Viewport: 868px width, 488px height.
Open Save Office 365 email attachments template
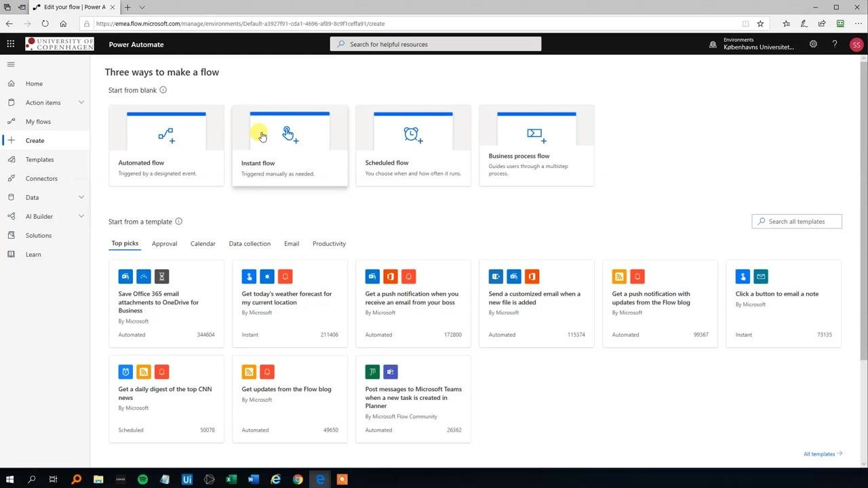tap(166, 303)
